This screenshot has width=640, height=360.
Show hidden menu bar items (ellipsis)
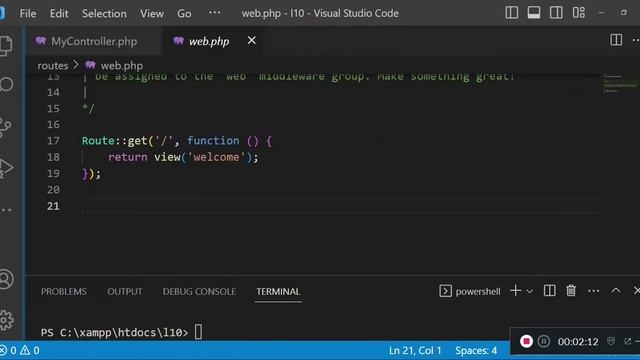pyautogui.click(x=214, y=13)
